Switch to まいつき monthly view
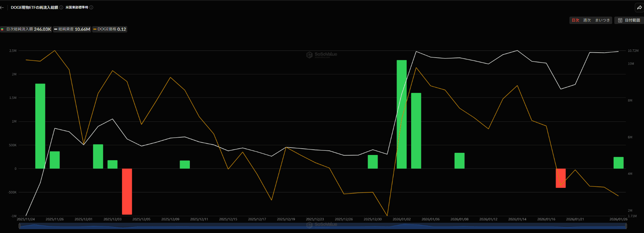Viewport: 644px width, 233px height. click(602, 20)
